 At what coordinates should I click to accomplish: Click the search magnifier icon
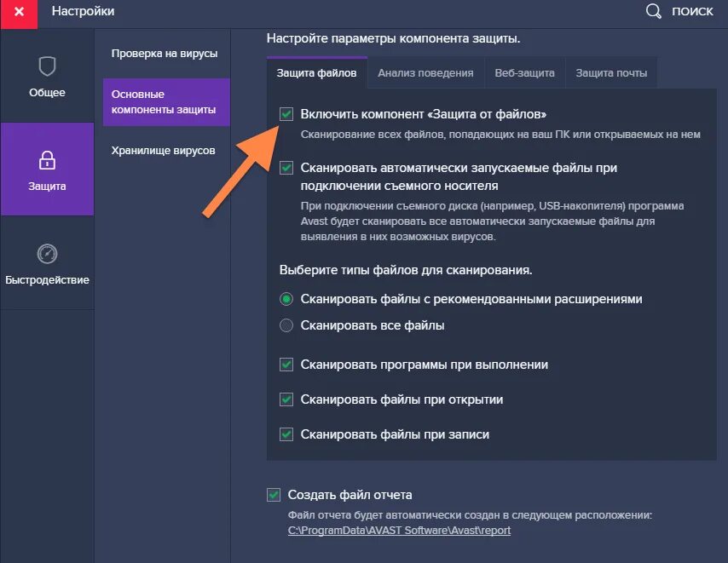click(x=653, y=12)
